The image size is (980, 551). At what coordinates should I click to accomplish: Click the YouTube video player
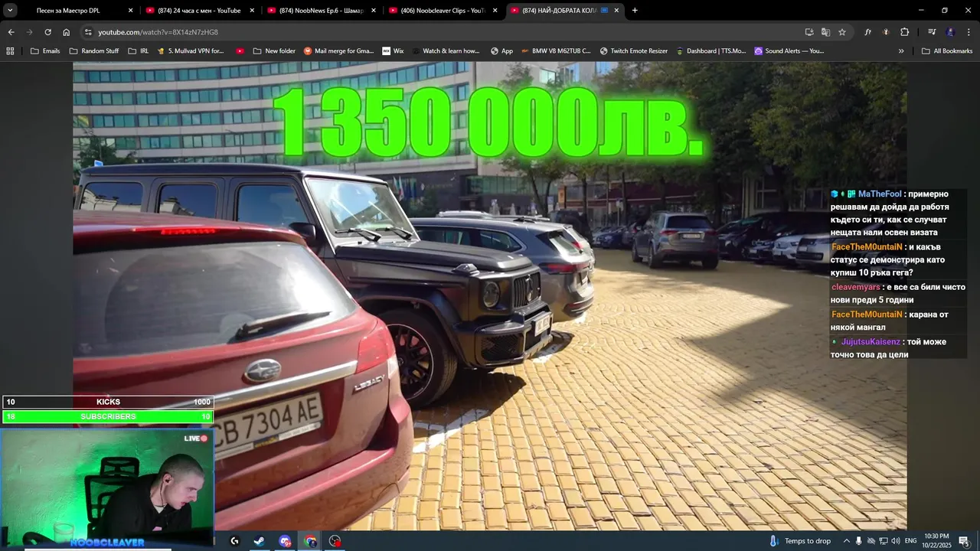coord(490,295)
